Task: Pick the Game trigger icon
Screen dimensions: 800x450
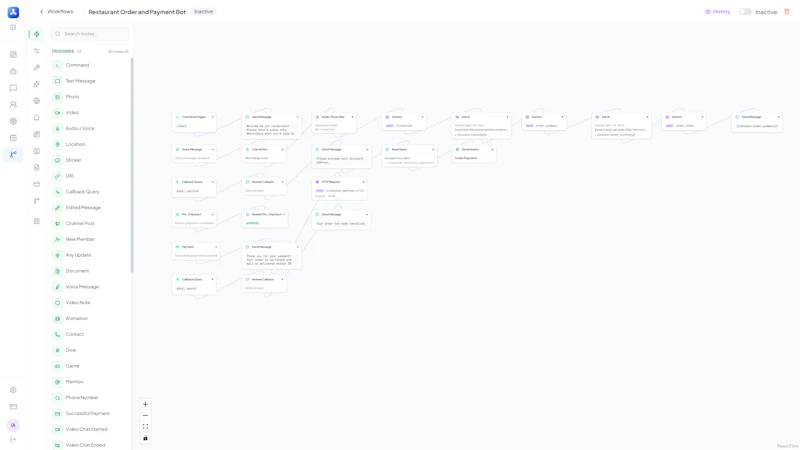Action: pyautogui.click(x=57, y=366)
